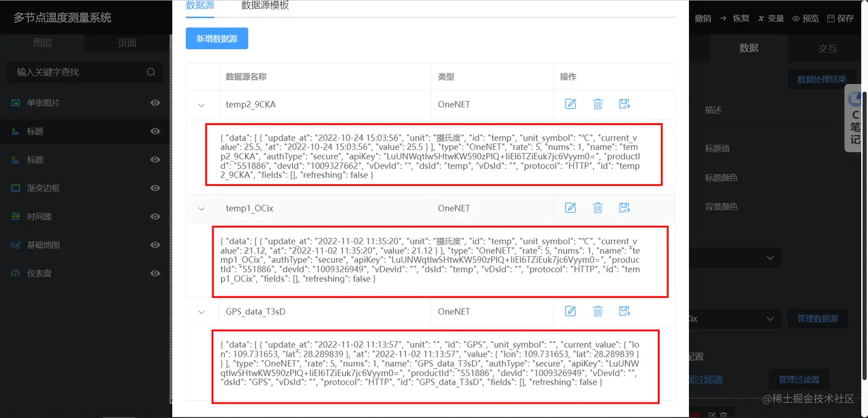The width and height of the screenshot is (868, 418).
Task: Click OneNET type in temp2_9CKA row
Action: tap(454, 104)
